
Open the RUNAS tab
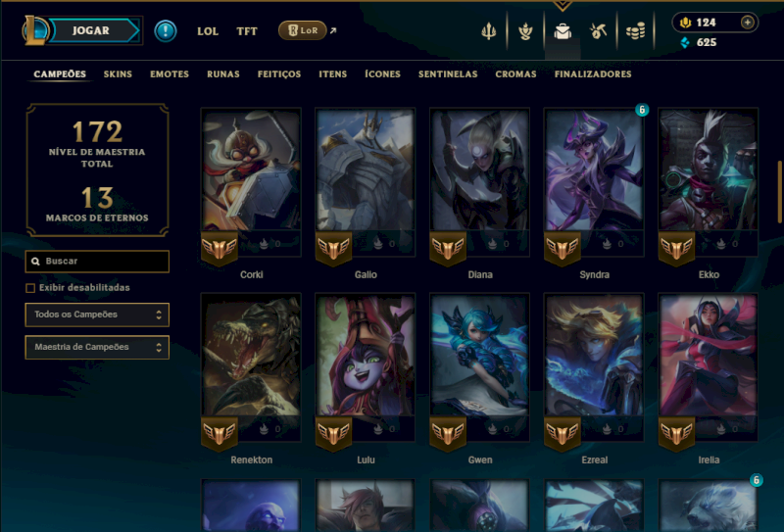pyautogui.click(x=223, y=74)
